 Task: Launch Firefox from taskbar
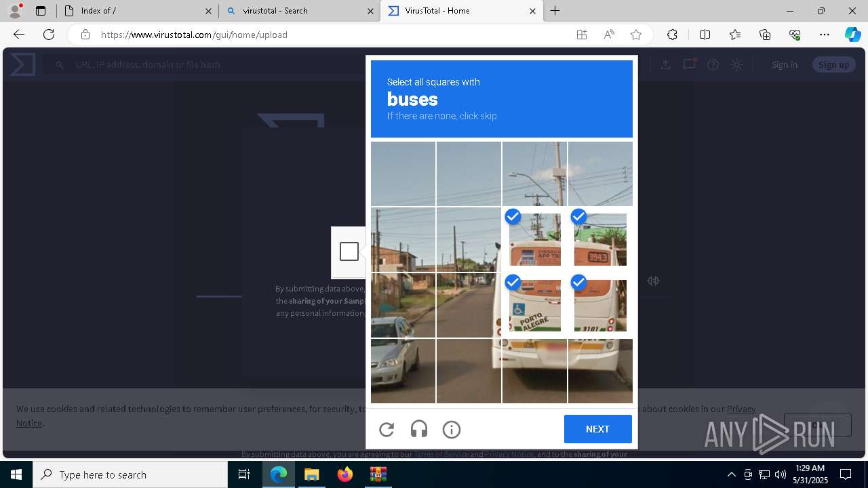point(344,474)
